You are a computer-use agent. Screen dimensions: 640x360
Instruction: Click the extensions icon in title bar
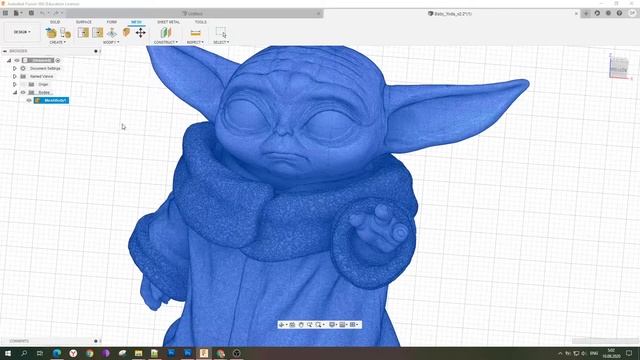(x=597, y=13)
